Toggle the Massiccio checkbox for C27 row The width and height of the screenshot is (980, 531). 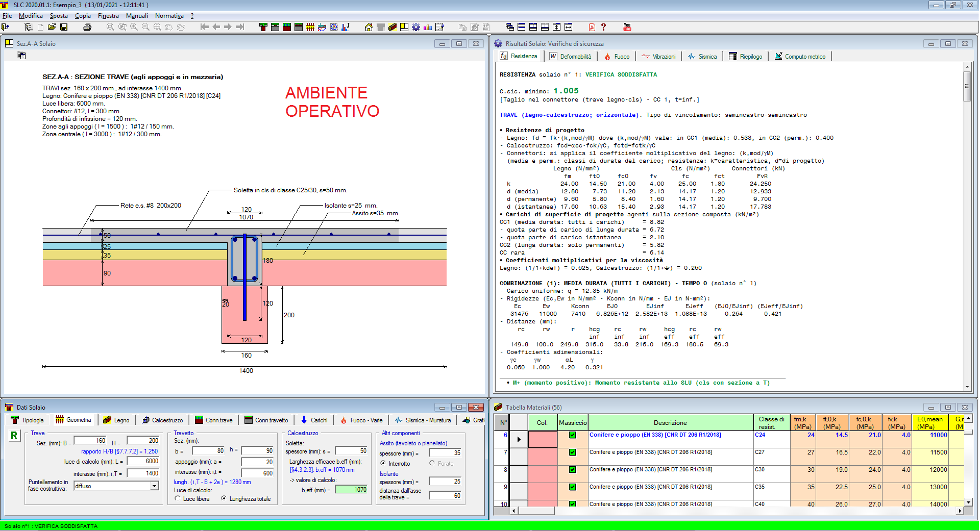coord(572,452)
